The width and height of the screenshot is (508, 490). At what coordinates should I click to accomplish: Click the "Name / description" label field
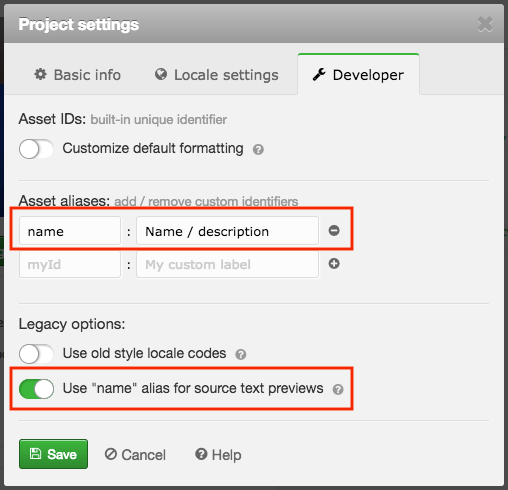point(227,231)
